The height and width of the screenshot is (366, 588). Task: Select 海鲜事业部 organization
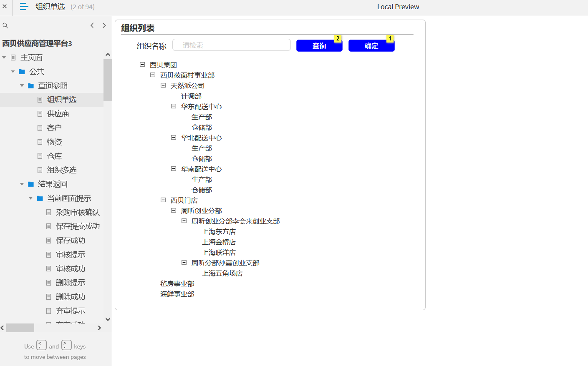pyautogui.click(x=177, y=294)
